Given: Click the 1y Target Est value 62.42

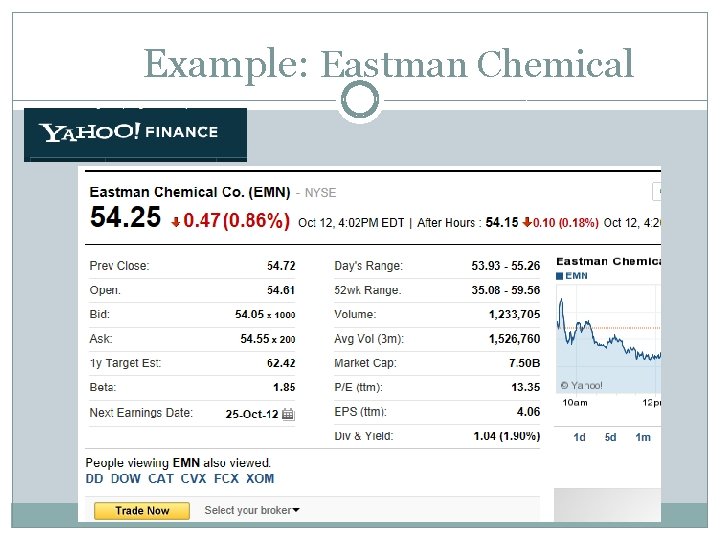Looking at the screenshot, I should click(x=281, y=363).
